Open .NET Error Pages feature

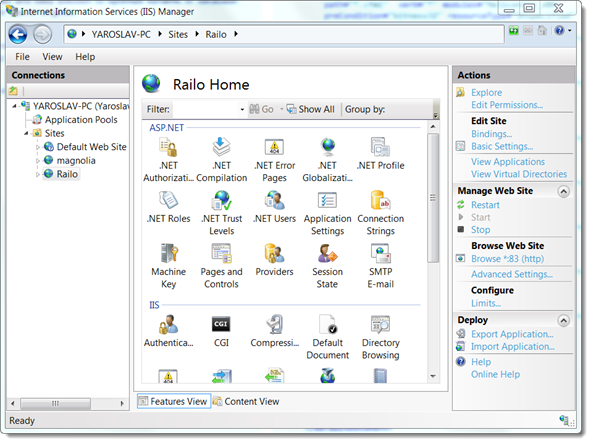(x=274, y=160)
